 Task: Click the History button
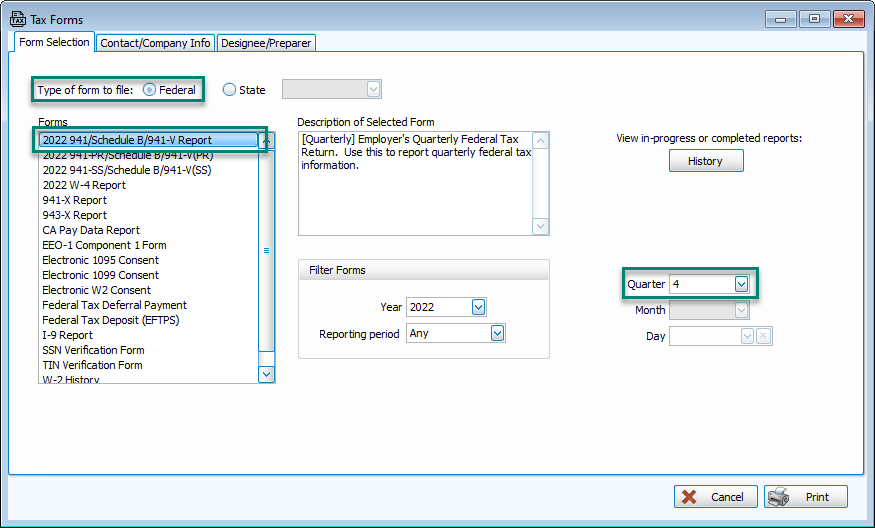(x=705, y=161)
